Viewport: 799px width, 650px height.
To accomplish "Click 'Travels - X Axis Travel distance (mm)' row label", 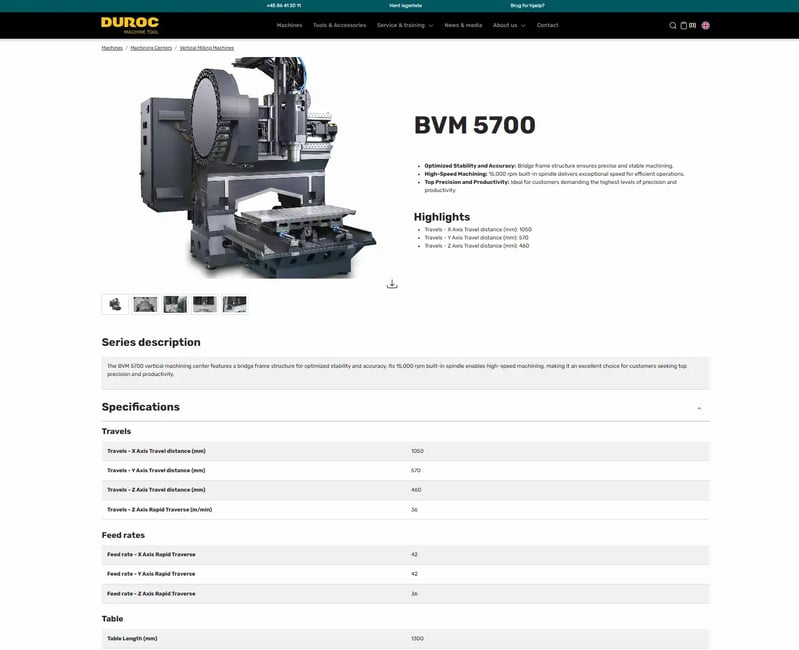I will click(156, 451).
